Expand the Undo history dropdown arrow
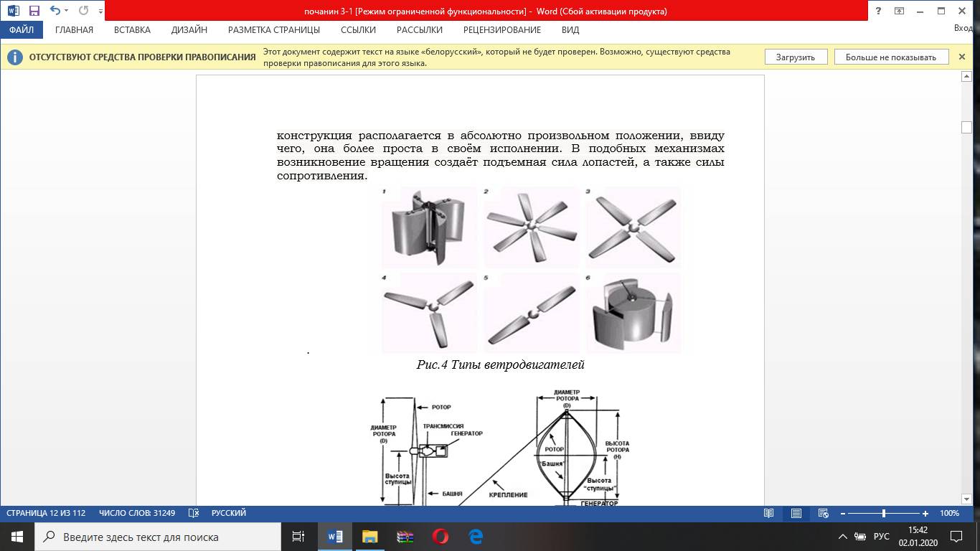The height and width of the screenshot is (551, 980). click(x=67, y=11)
